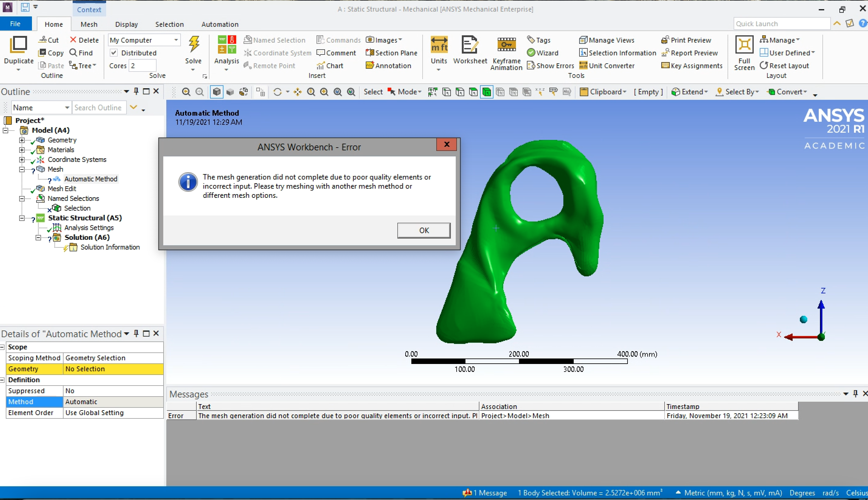Open the Context tab

89,10
